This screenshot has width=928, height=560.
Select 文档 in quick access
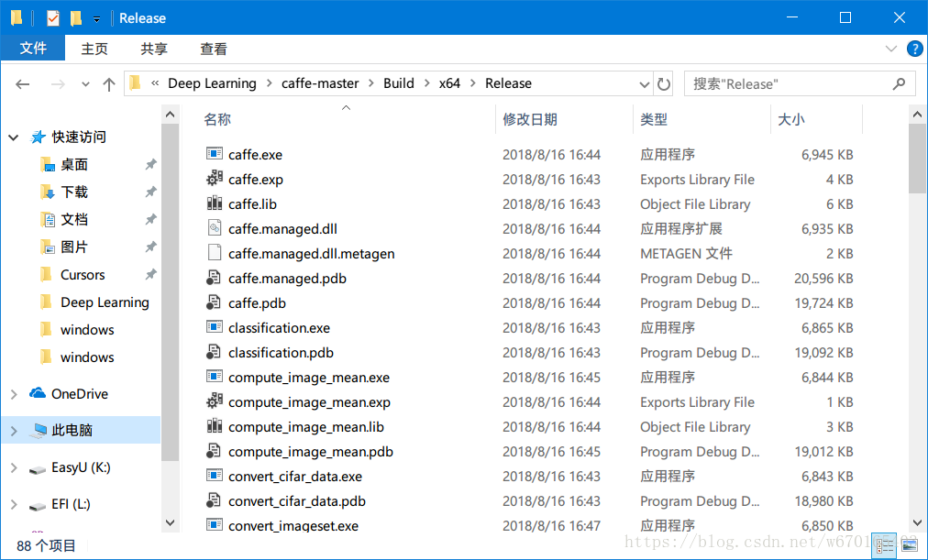point(74,220)
